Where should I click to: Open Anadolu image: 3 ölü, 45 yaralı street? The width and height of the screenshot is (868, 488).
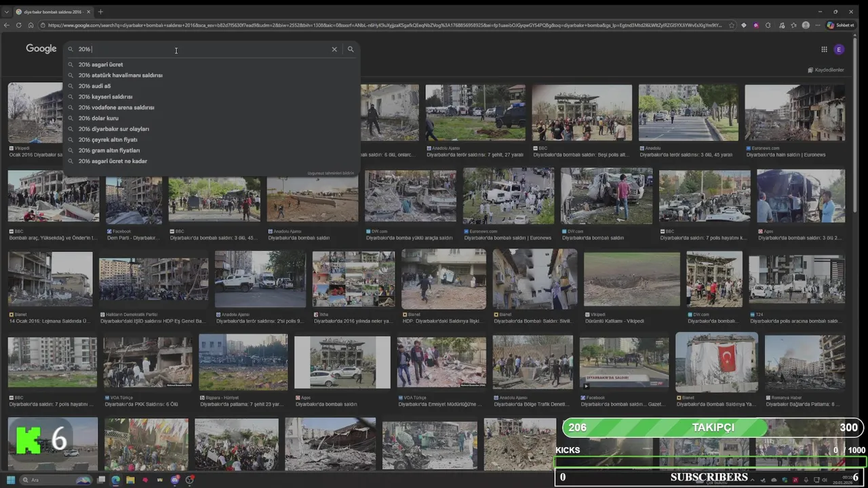coord(688,113)
